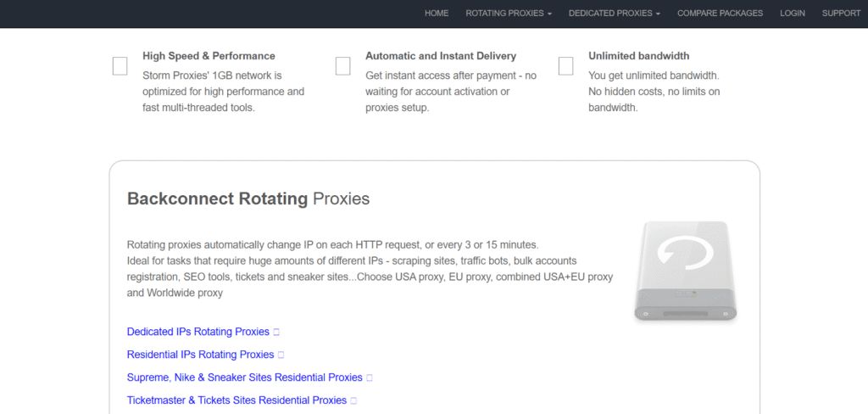Click the Unlimited bandwidth heading text
The image size is (868, 414).
(x=637, y=56)
